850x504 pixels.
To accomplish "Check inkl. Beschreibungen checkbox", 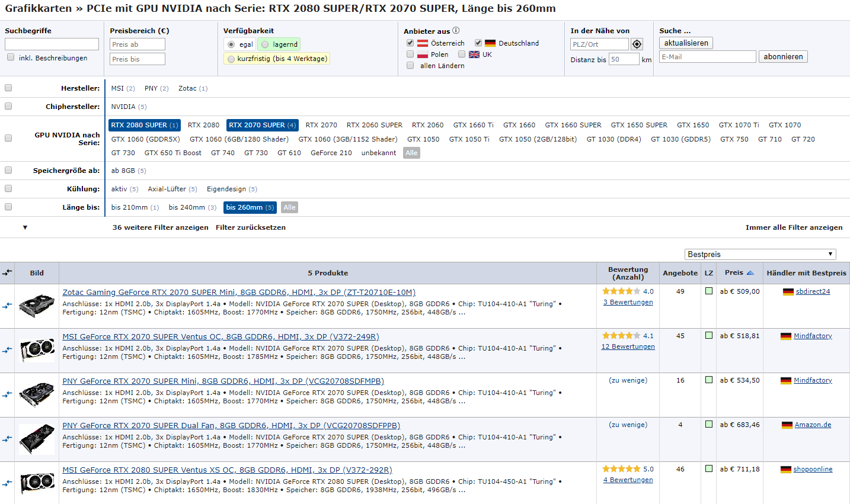I will [x=11, y=57].
